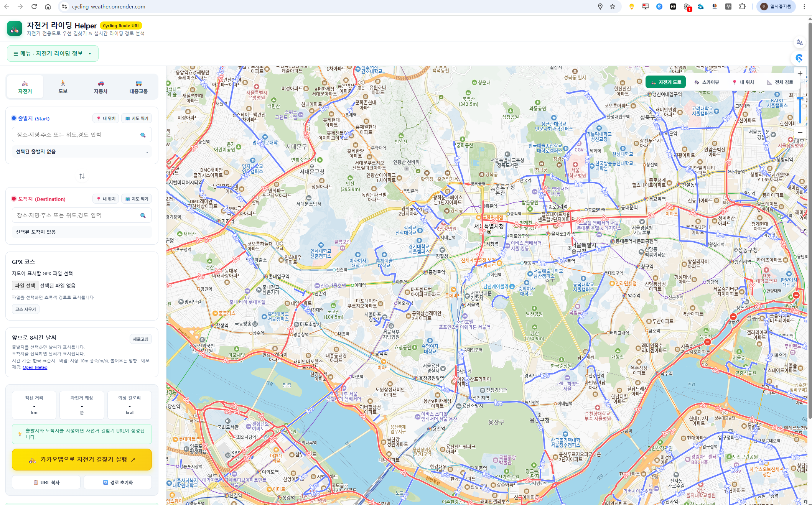Center map with 내 위치 map button
The height and width of the screenshot is (505, 812).
point(743,82)
